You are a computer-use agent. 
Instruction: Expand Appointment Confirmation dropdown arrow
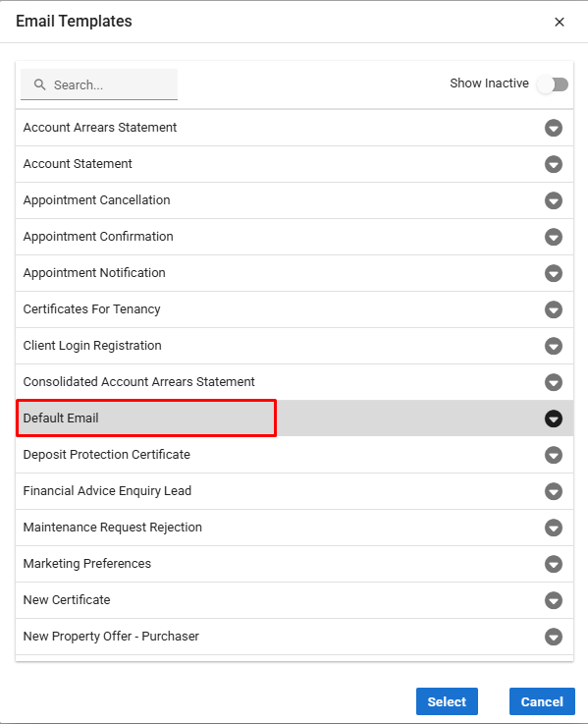click(x=554, y=238)
